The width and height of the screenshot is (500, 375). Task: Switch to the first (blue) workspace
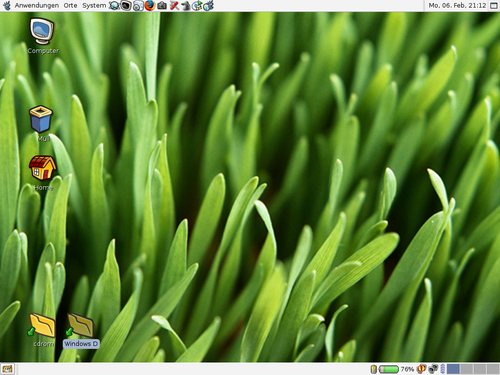click(x=453, y=369)
